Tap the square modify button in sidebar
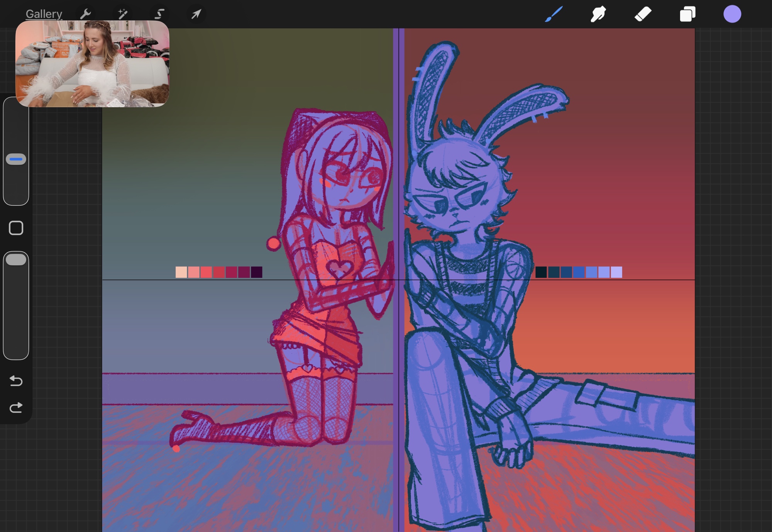This screenshot has width=772, height=532. 16,228
